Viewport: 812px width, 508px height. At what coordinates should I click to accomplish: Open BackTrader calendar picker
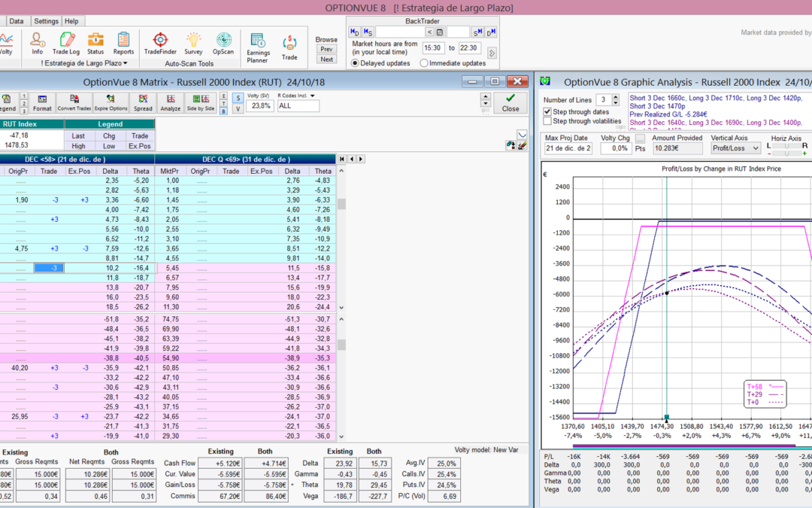click(x=440, y=32)
